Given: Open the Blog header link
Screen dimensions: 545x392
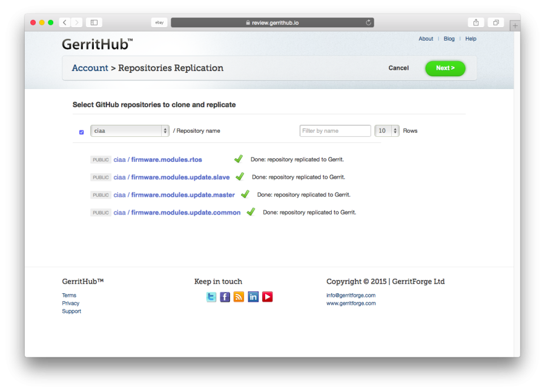Looking at the screenshot, I should pyautogui.click(x=449, y=39).
